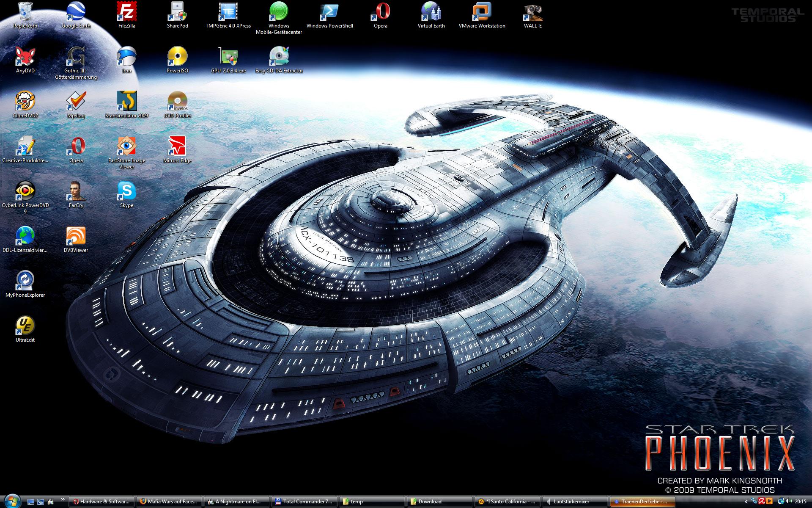The height and width of the screenshot is (508, 812).
Task: Launch Skype desktop icon
Action: pyautogui.click(x=126, y=191)
